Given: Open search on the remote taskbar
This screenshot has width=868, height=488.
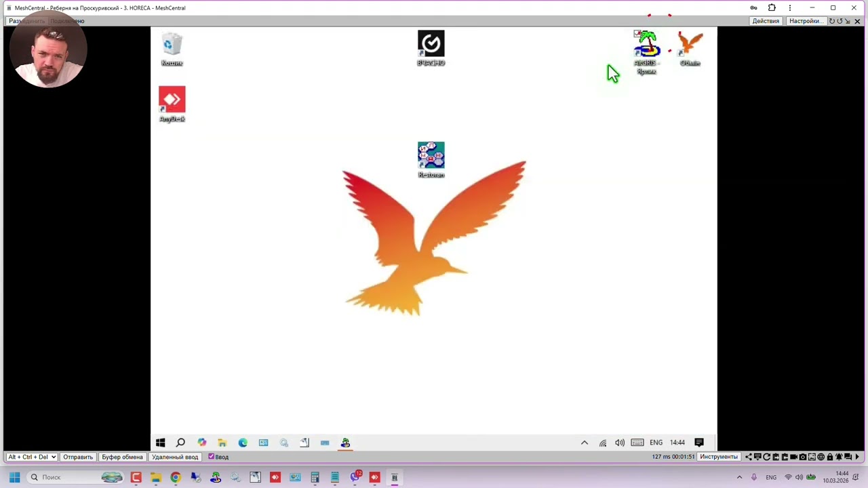Looking at the screenshot, I should pyautogui.click(x=180, y=443).
